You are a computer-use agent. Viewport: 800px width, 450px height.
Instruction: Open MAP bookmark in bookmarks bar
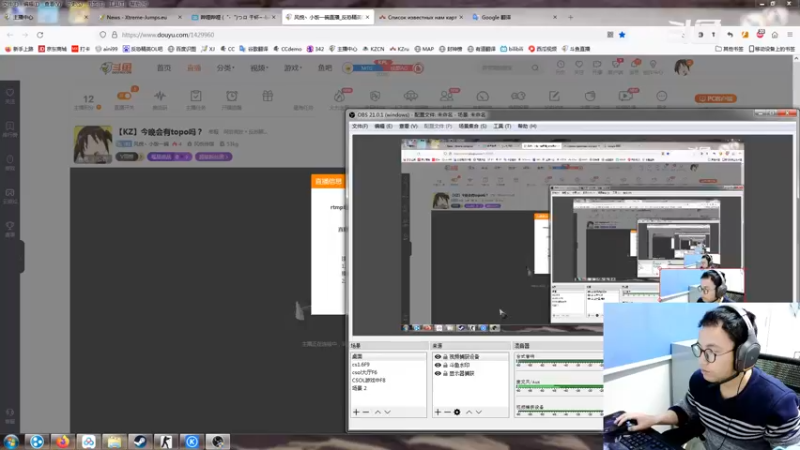424,49
